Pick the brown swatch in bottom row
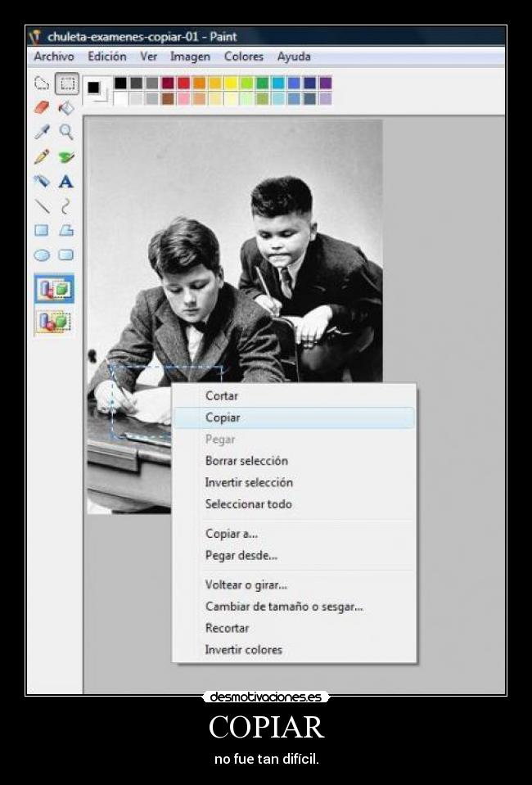 tap(168, 98)
